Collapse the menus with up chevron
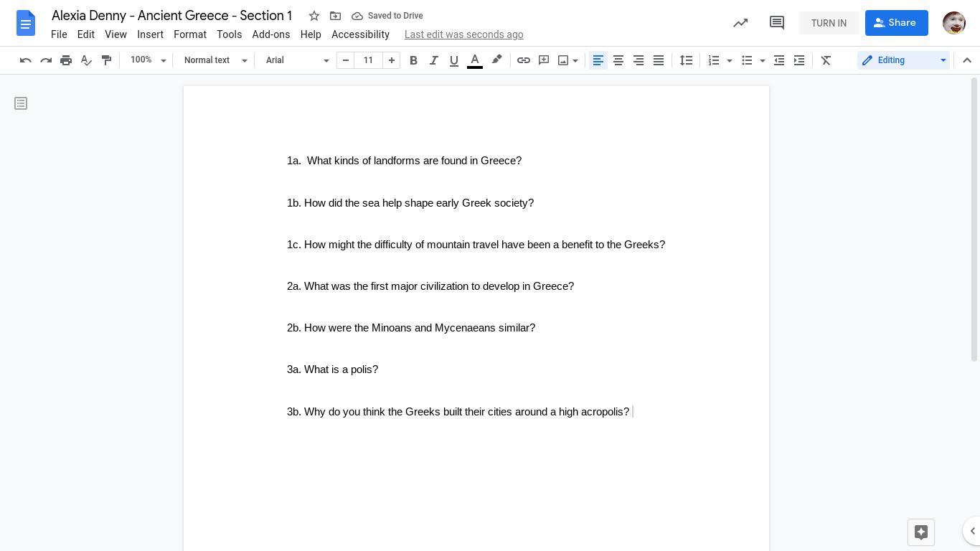The width and height of the screenshot is (980, 551). click(967, 60)
